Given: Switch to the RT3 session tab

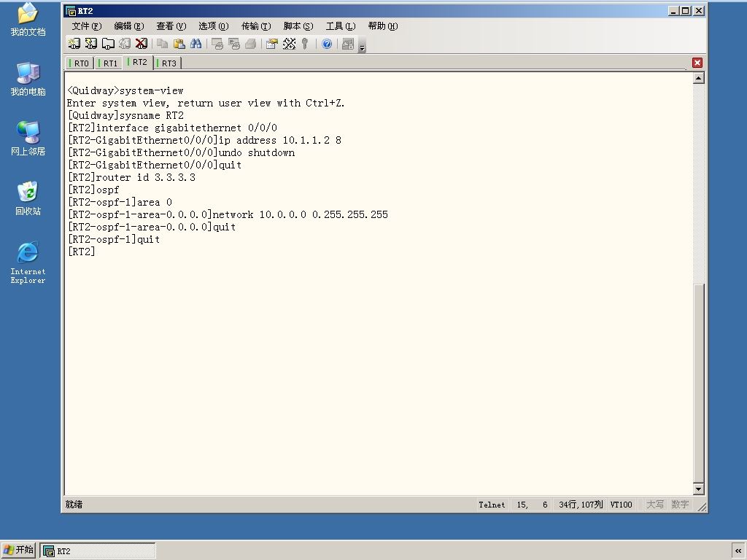Looking at the screenshot, I should pyautogui.click(x=167, y=63).
